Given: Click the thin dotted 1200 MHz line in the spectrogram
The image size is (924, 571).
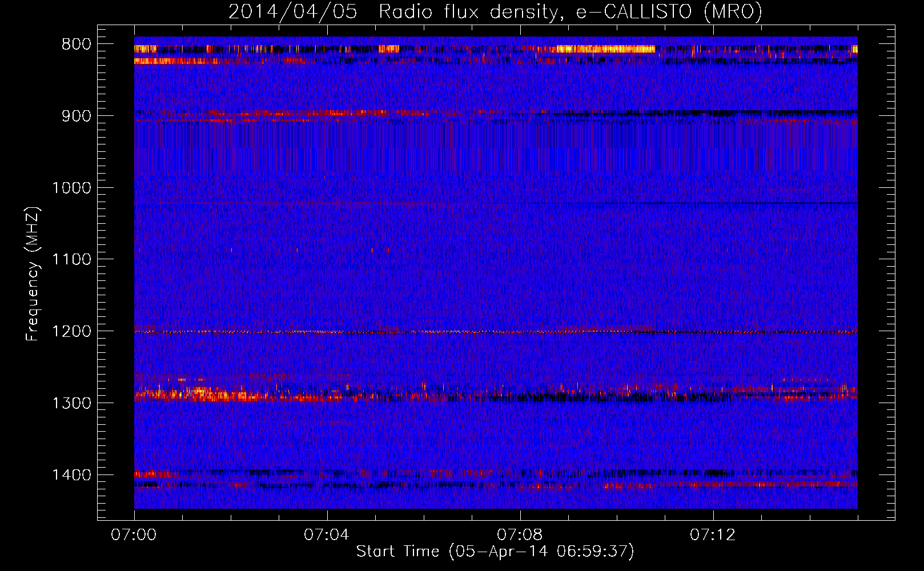Looking at the screenshot, I should (496, 332).
